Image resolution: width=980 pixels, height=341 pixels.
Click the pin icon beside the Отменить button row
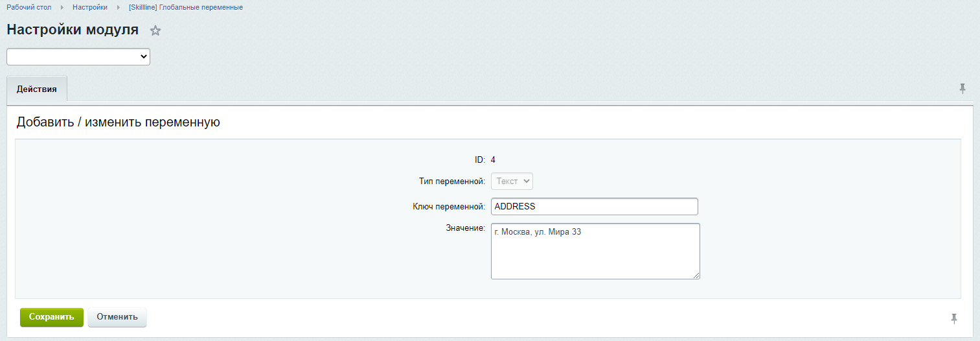pyautogui.click(x=953, y=318)
